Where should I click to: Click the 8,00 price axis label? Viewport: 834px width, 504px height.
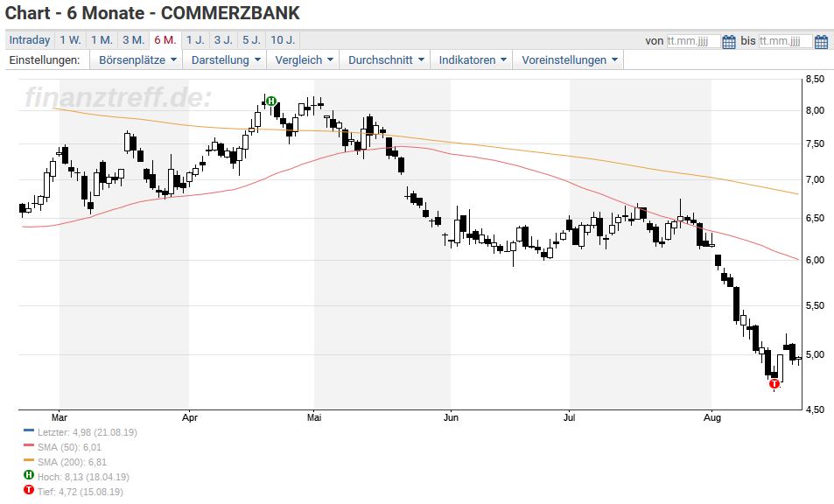point(816,110)
